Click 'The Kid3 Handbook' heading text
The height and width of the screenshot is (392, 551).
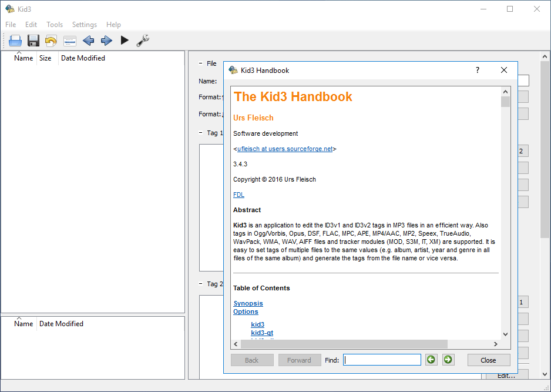pyautogui.click(x=293, y=97)
